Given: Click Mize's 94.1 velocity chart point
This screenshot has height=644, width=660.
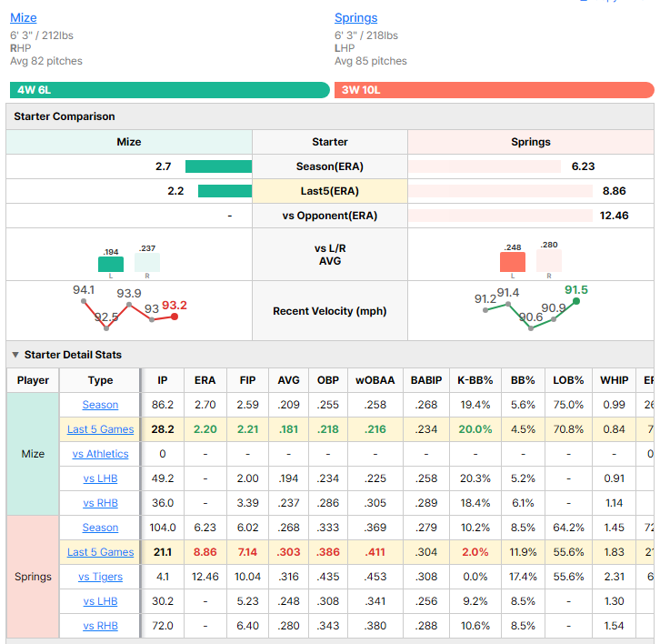Looking at the screenshot, I should pyautogui.click(x=84, y=301).
